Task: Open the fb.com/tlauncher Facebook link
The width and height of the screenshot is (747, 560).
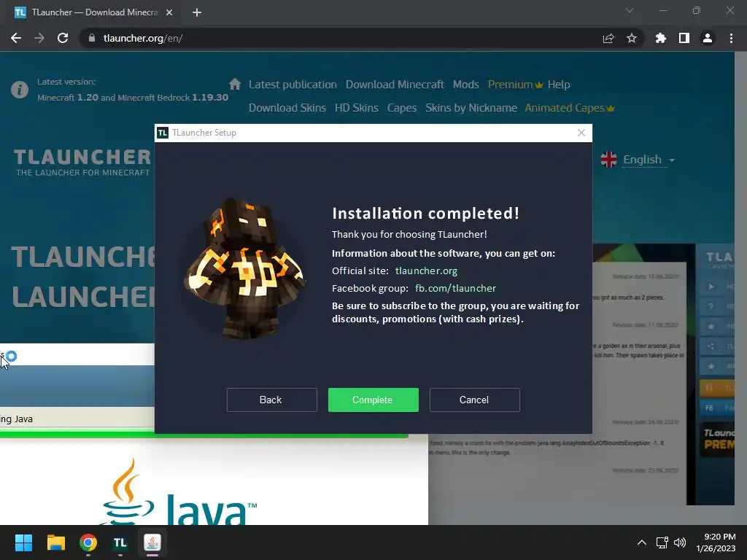Action: click(455, 288)
